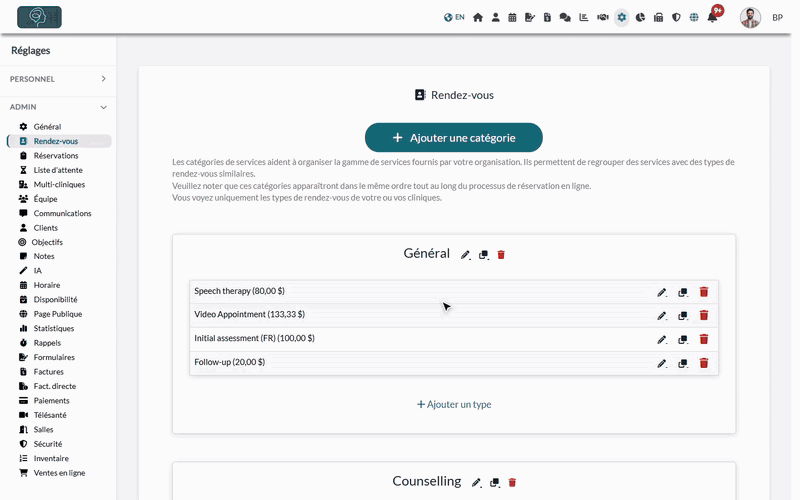Open the shield security icon in top bar

coord(676,17)
